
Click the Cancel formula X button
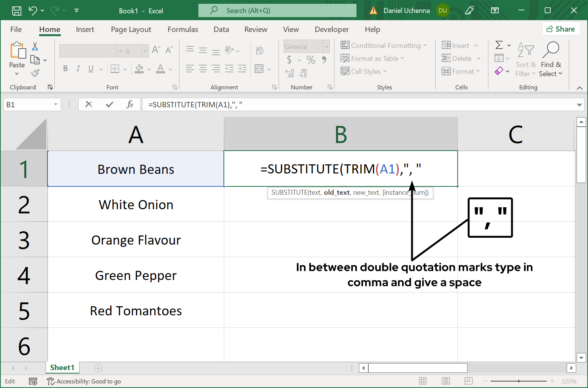click(x=89, y=104)
